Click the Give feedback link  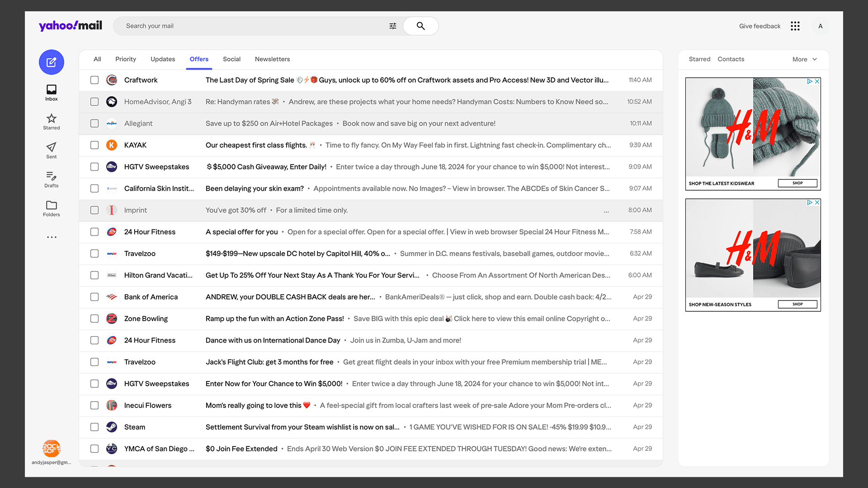click(759, 26)
